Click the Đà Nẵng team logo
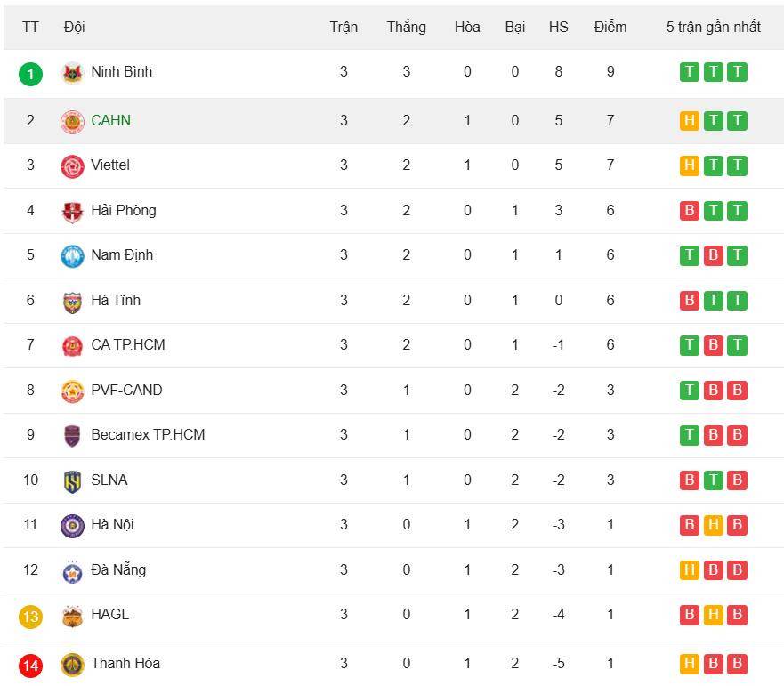The image size is (784, 686). [x=72, y=571]
